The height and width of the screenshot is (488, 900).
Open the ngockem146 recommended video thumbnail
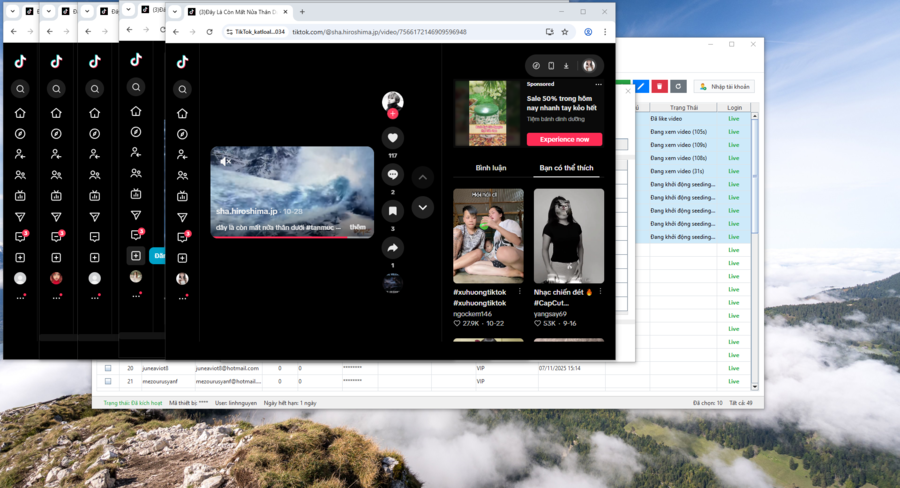488,235
